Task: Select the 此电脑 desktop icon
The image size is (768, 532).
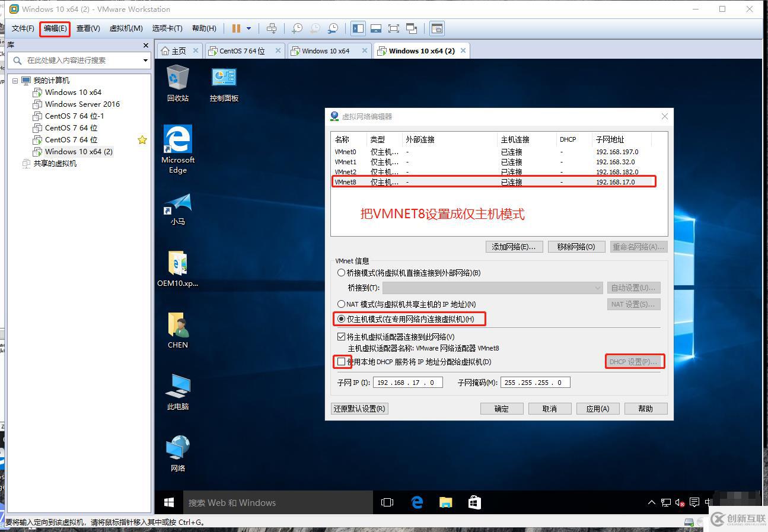Action: click(x=178, y=392)
